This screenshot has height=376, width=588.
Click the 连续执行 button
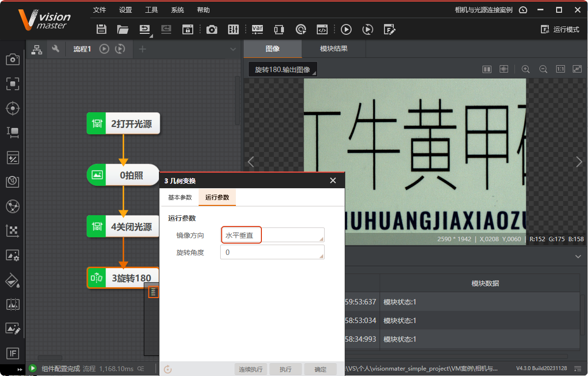tap(251, 369)
